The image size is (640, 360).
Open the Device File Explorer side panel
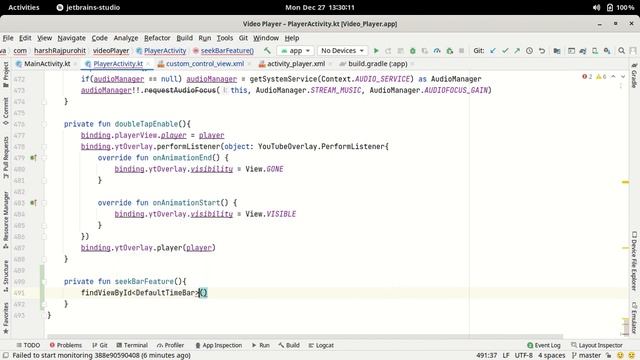[x=634, y=260]
